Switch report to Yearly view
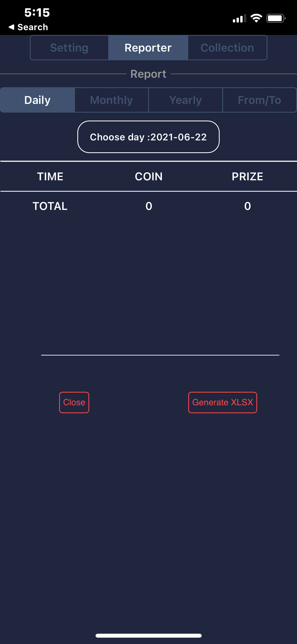Screen dimensions: 297x644 click(x=186, y=100)
